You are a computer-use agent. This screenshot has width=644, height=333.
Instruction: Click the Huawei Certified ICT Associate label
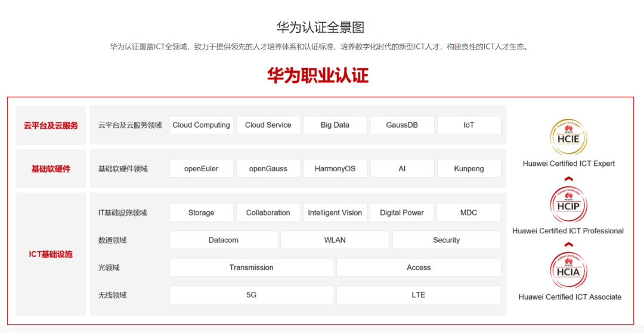(569, 297)
